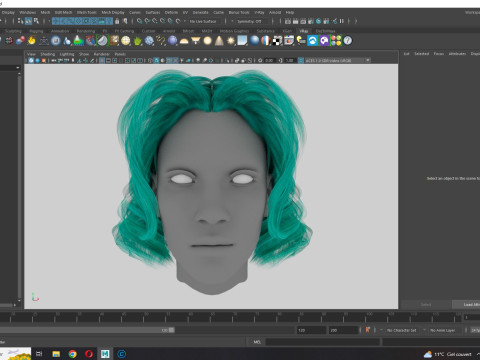Viewport: 480px width, 360px height.
Task: Open the No Anim Layer dropdown
Action: [x=444, y=330]
